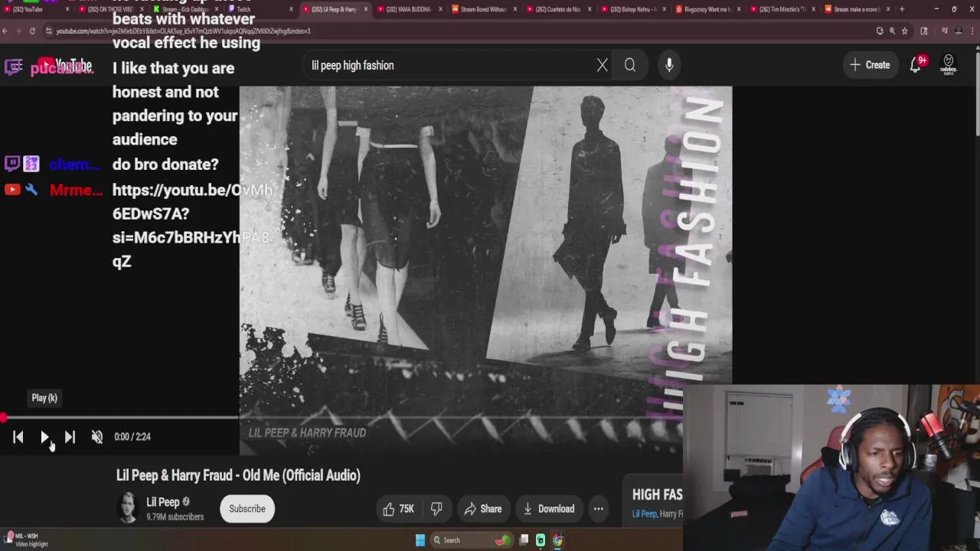Click the search magnifier button
The image size is (980, 551).
coord(630,65)
